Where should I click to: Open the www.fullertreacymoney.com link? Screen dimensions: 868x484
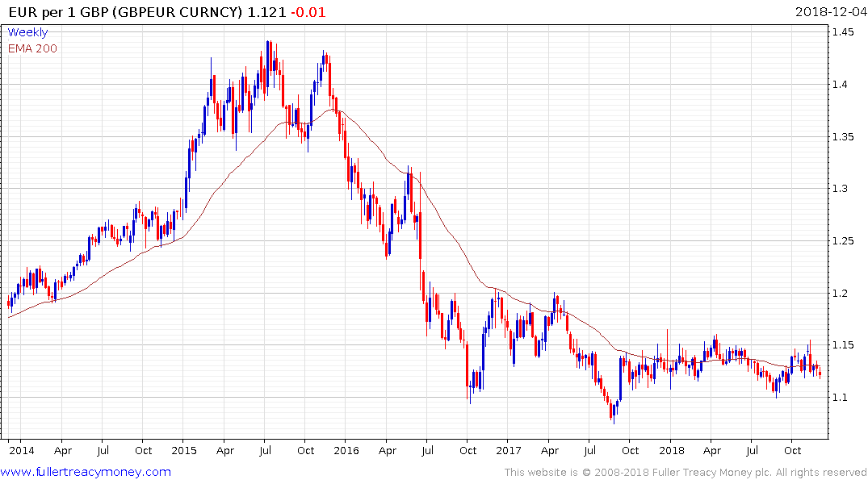point(86,472)
